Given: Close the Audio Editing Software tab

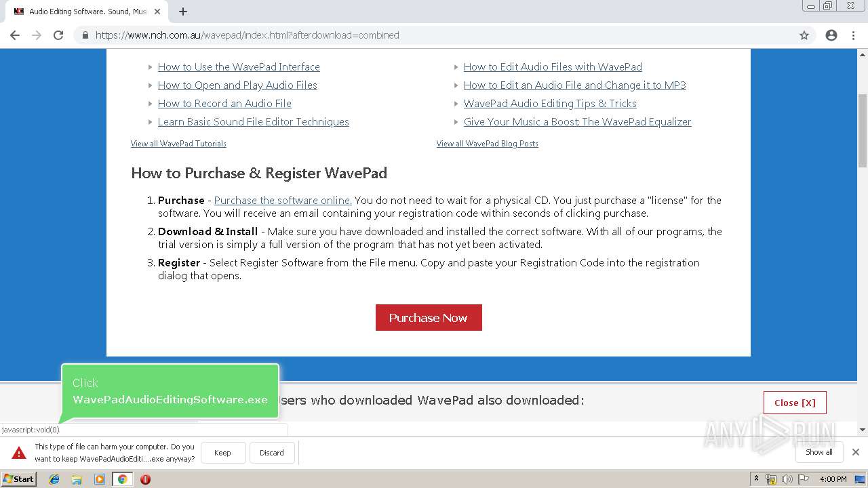Looking at the screenshot, I should 157,12.
